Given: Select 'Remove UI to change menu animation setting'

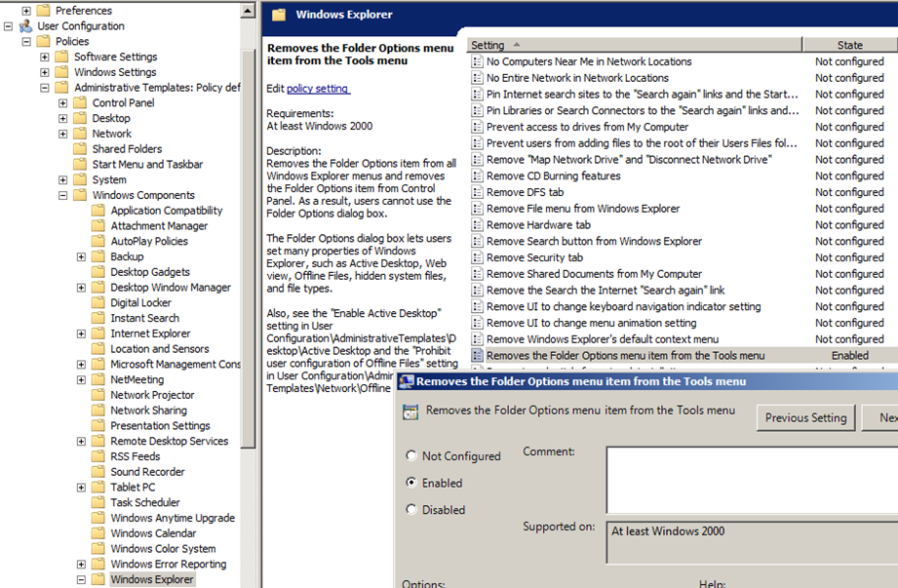Looking at the screenshot, I should [591, 324].
